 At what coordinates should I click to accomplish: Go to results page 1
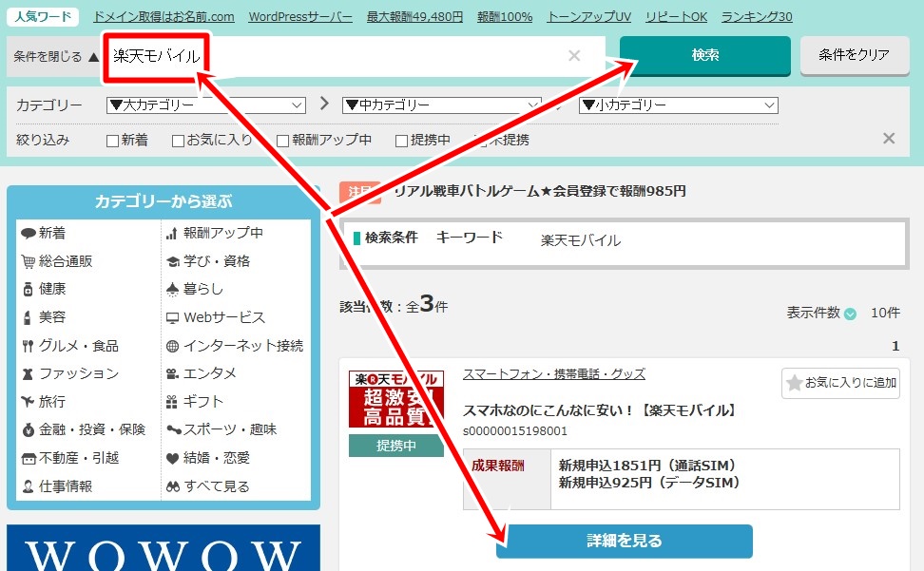[x=895, y=346]
